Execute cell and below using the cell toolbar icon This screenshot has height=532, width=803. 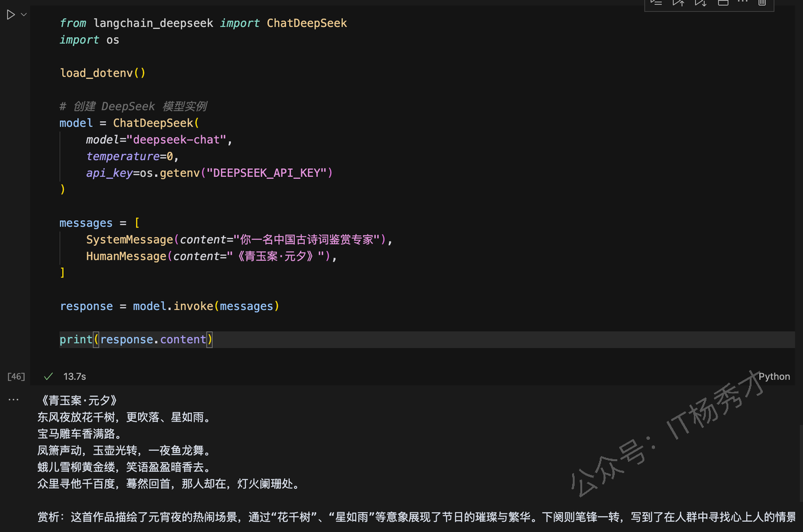tap(700, 3)
